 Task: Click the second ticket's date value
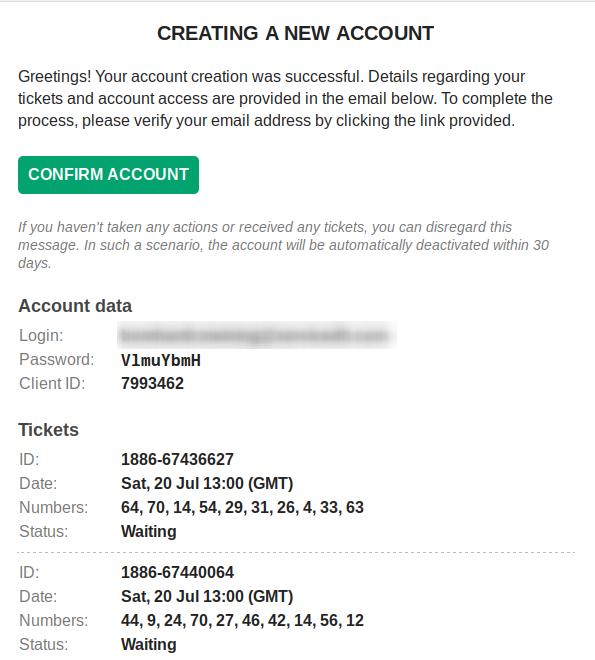tap(207, 596)
